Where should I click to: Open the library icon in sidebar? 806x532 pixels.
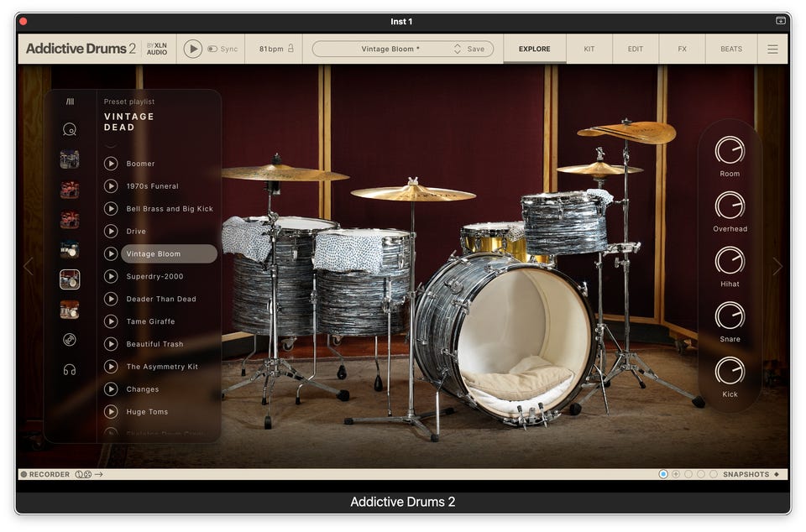coord(70,102)
